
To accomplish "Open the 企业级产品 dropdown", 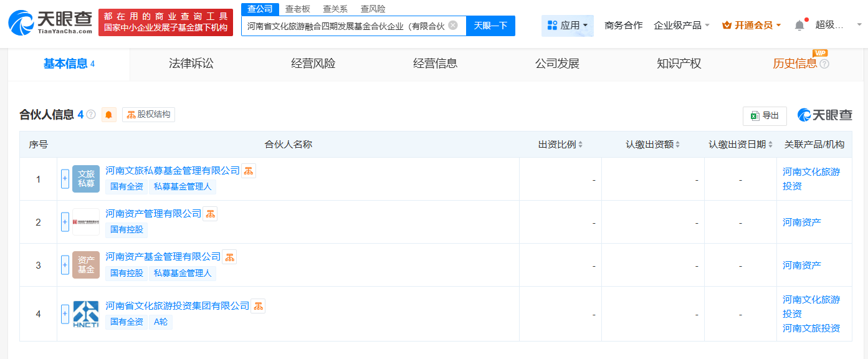I will pyautogui.click(x=682, y=26).
